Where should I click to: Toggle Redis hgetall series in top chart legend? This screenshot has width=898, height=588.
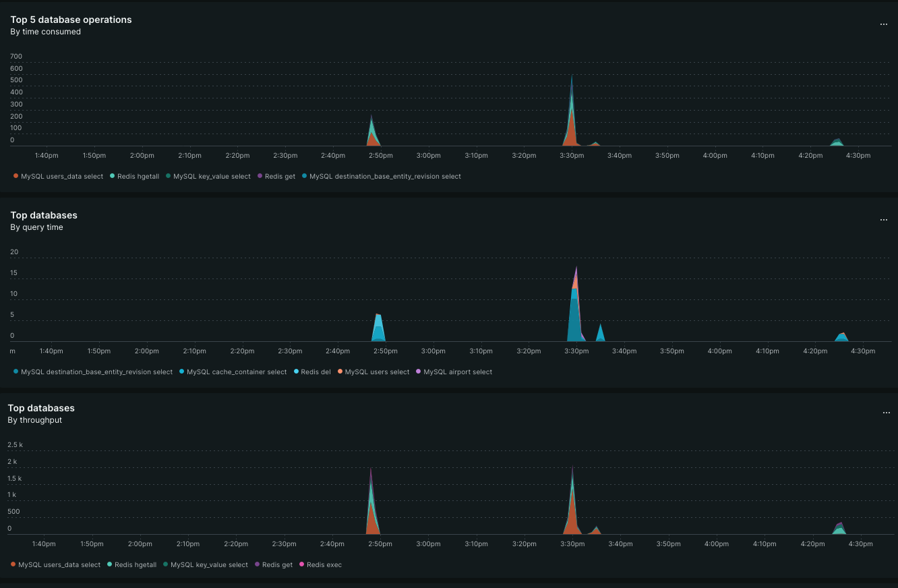tap(134, 176)
